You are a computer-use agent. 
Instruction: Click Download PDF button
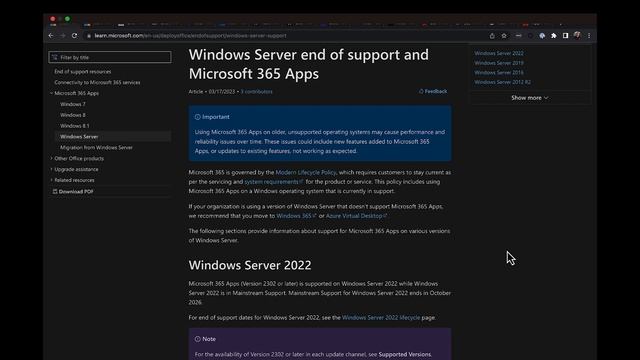pyautogui.click(x=73, y=191)
